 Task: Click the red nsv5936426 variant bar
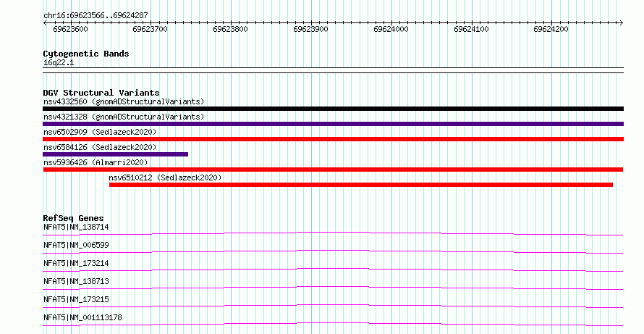tap(333, 170)
